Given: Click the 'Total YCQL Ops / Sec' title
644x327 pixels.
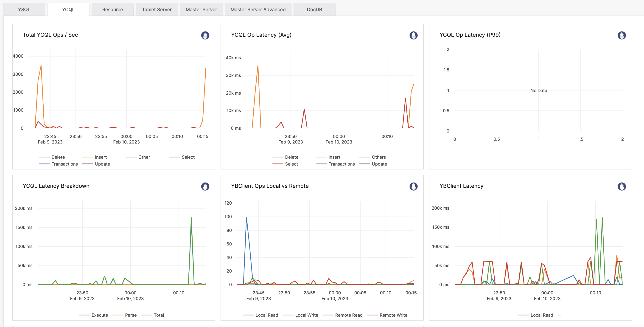Looking at the screenshot, I should click(x=50, y=35).
